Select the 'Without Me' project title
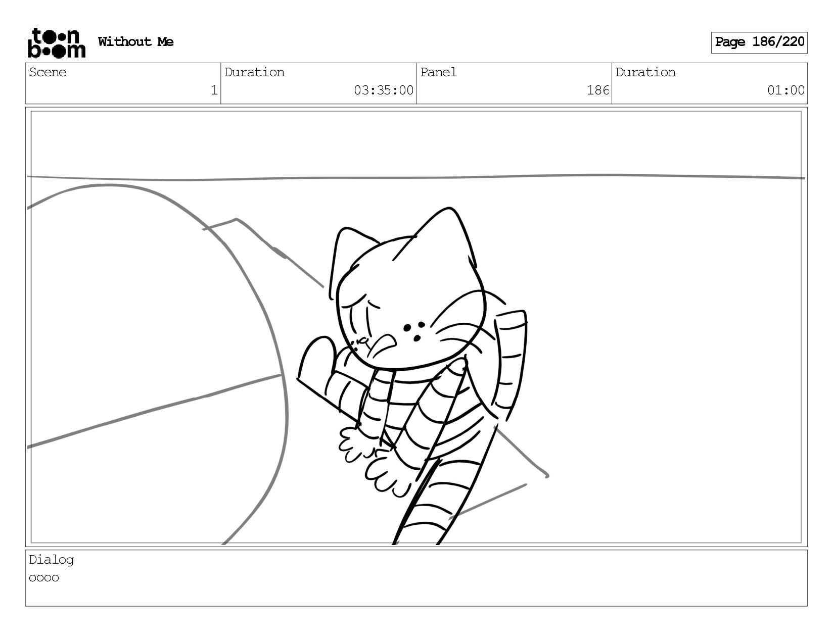 [135, 42]
